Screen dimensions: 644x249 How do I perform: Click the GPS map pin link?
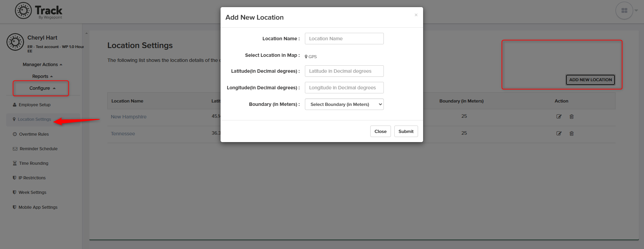click(311, 56)
